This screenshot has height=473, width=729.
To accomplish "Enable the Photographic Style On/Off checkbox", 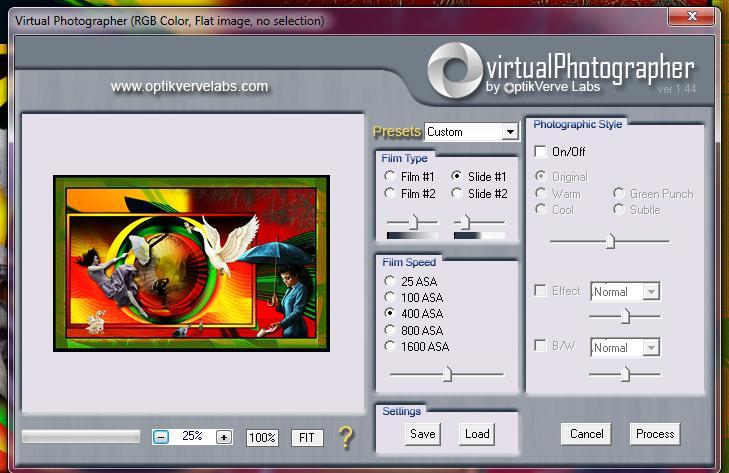I will click(x=540, y=152).
